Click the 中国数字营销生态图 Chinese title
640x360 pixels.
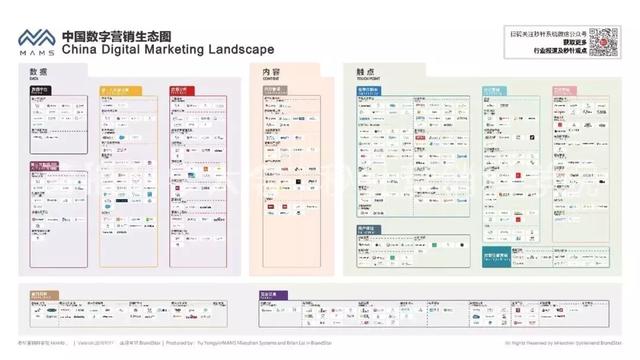pyautogui.click(x=117, y=36)
